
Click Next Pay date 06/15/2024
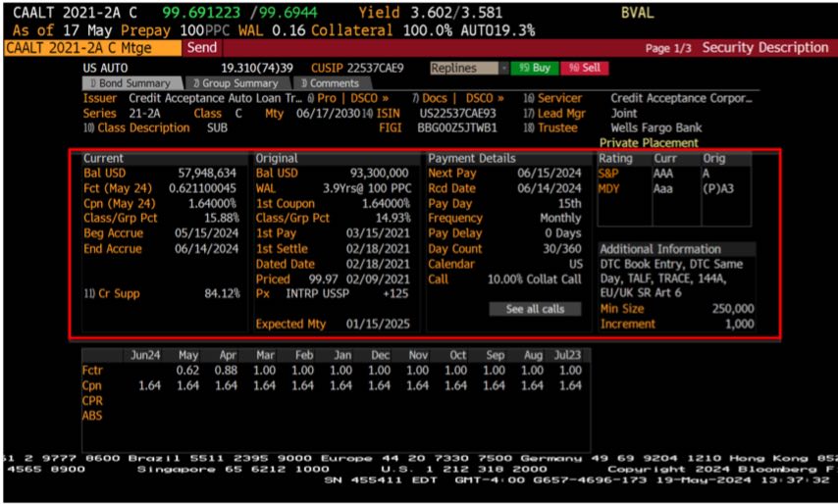[549, 173]
